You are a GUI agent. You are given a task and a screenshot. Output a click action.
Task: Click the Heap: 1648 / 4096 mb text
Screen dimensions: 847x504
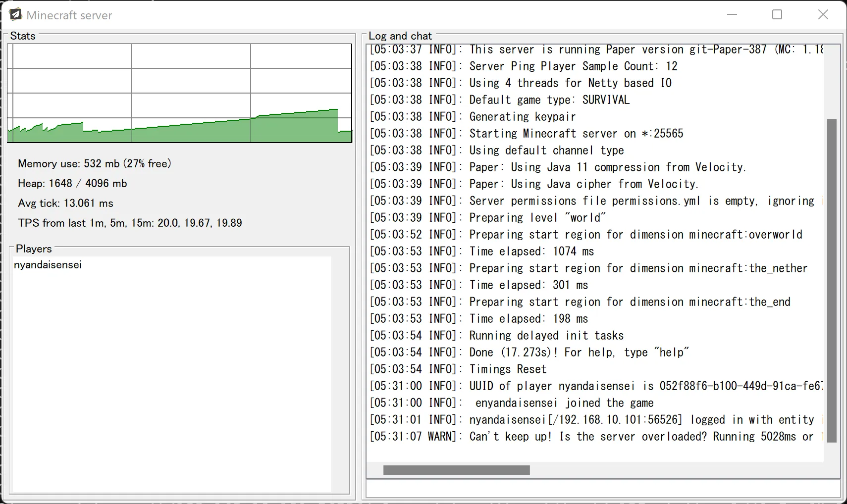[x=72, y=184]
